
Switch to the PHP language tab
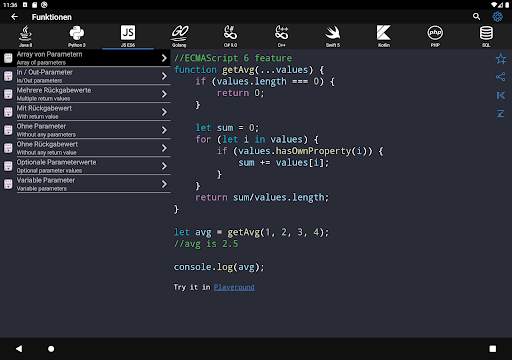[x=435, y=36]
